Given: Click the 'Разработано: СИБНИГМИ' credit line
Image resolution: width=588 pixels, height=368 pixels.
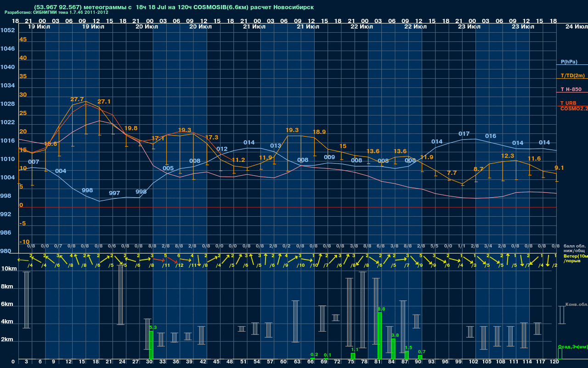Looking at the screenshot, I should pos(57,12).
